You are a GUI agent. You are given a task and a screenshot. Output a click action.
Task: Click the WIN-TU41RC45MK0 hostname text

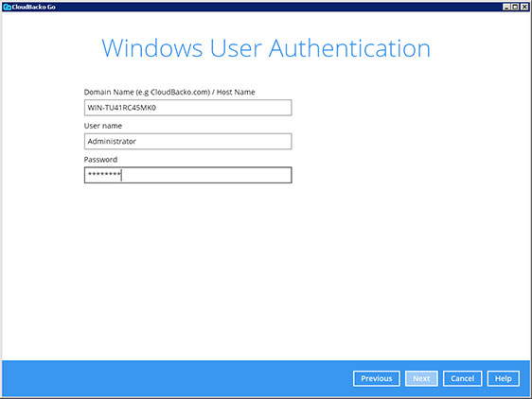pos(122,108)
